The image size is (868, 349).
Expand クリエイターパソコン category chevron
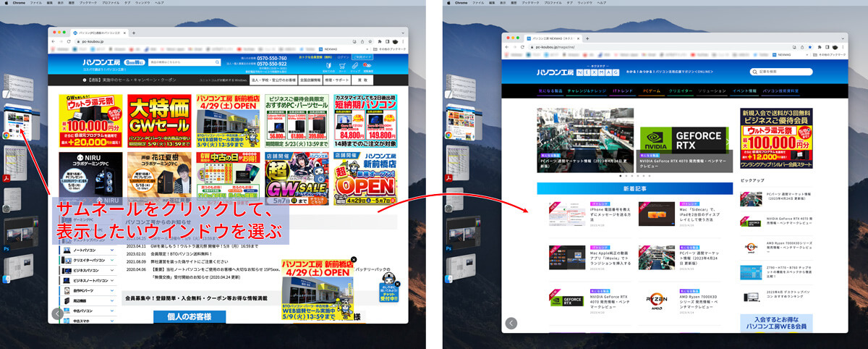coord(112,260)
